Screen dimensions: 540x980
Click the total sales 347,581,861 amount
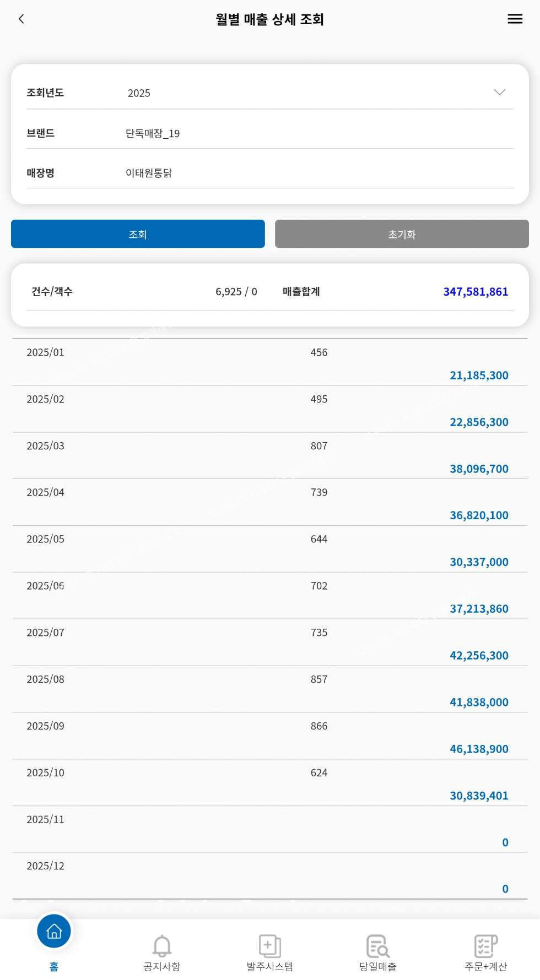click(x=475, y=292)
